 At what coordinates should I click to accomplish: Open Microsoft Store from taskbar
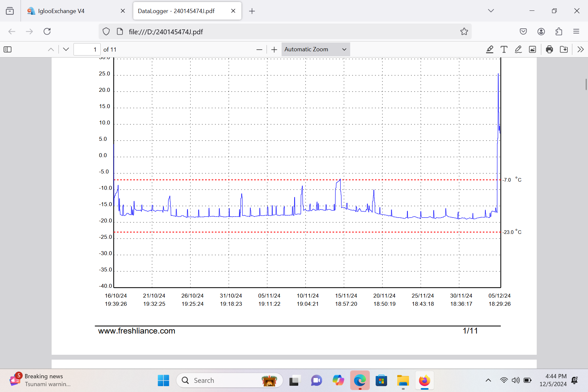click(381, 381)
